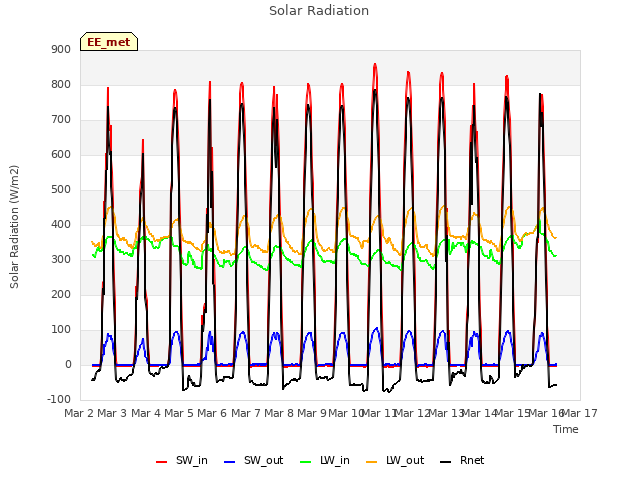This screenshot has width=640, height=480.
Task: Click the SW_out blue peak near Mar 11
Action: click(x=376, y=328)
